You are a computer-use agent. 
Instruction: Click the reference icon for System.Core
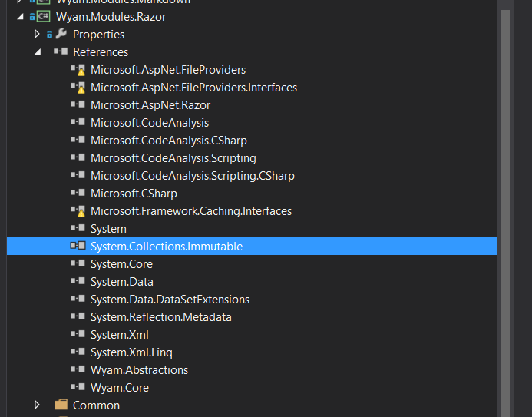[78, 263]
